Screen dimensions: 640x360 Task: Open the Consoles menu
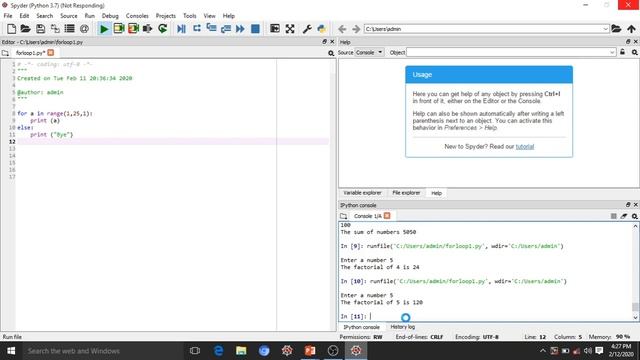[137, 16]
